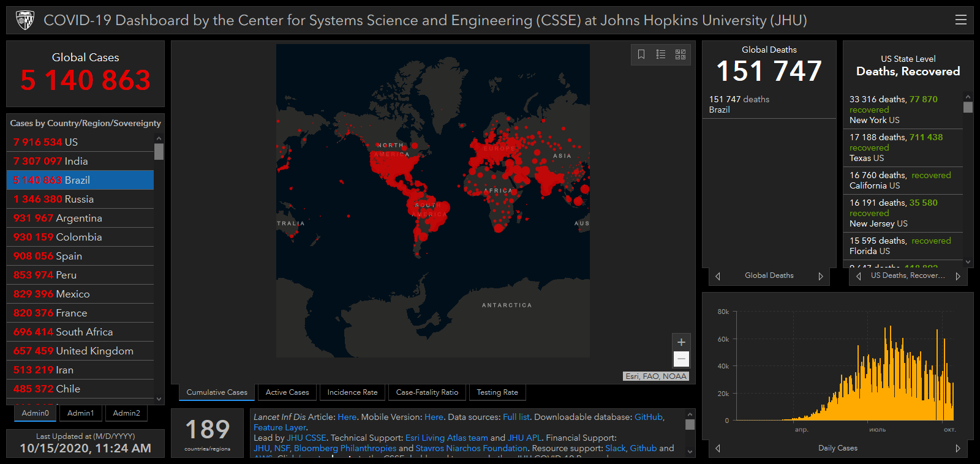
Task: Click the Brazil 151 747 deaths entry
Action: [769, 104]
